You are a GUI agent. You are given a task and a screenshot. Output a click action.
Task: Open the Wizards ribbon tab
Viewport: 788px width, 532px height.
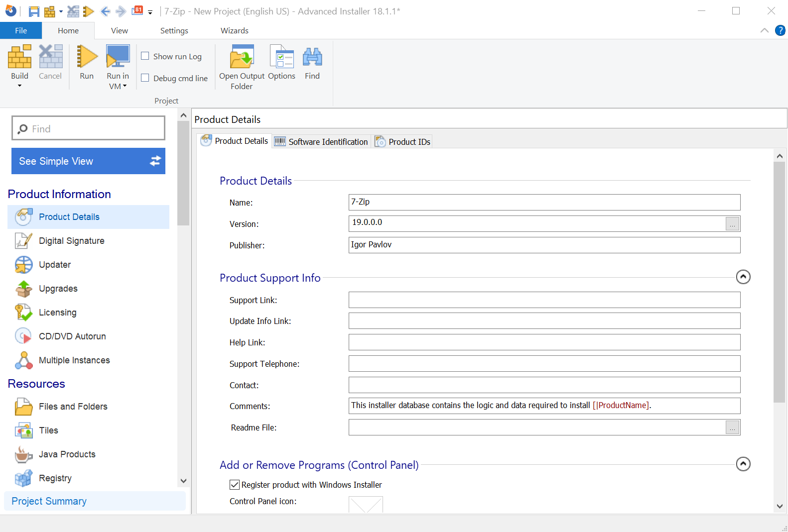[235, 30]
